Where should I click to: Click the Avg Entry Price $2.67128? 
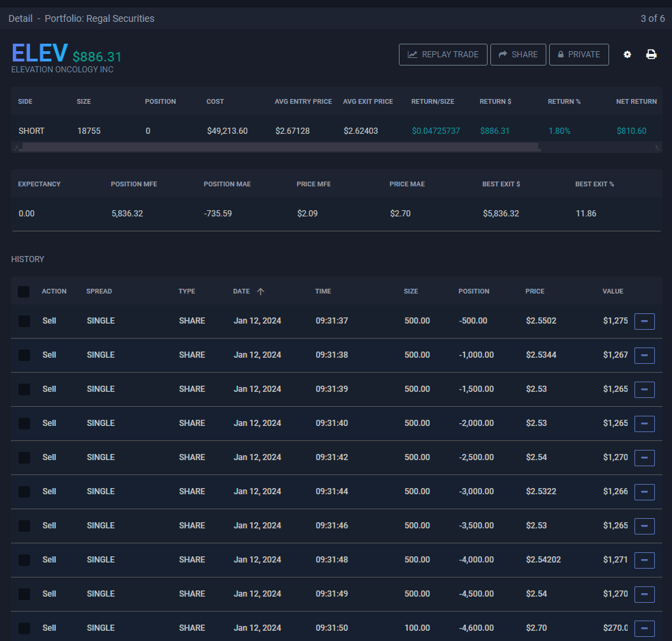(x=292, y=130)
